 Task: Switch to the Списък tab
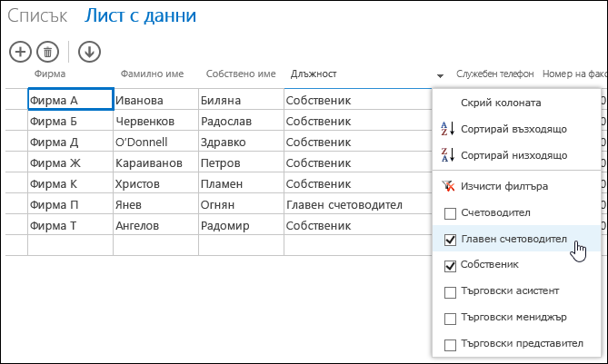coord(37,15)
